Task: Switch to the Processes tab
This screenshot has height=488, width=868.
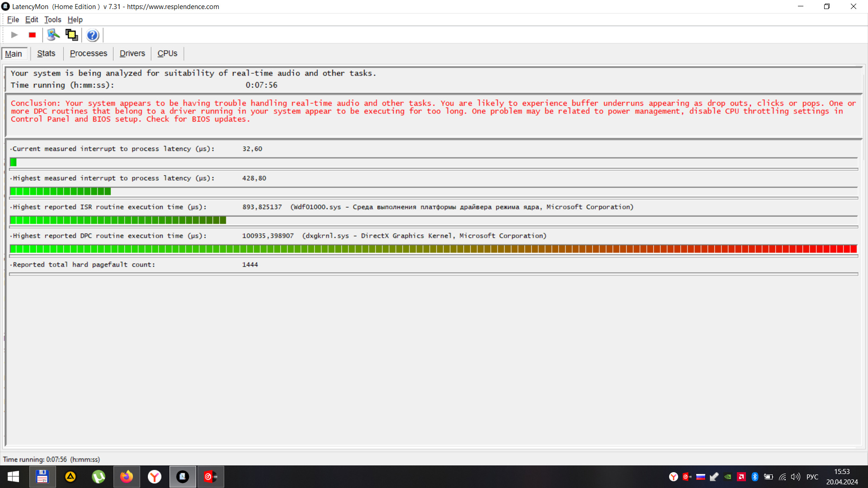Action: (89, 53)
